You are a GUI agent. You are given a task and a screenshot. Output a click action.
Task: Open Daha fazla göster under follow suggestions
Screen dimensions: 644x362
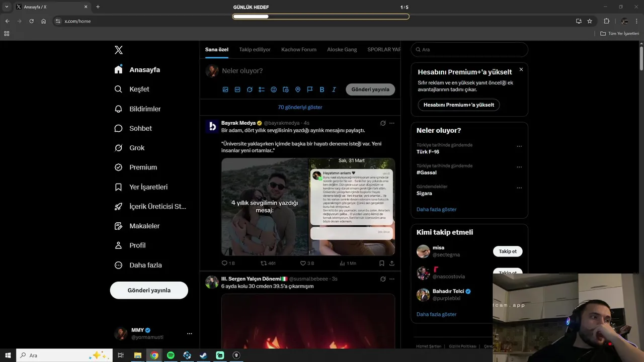[x=436, y=314]
